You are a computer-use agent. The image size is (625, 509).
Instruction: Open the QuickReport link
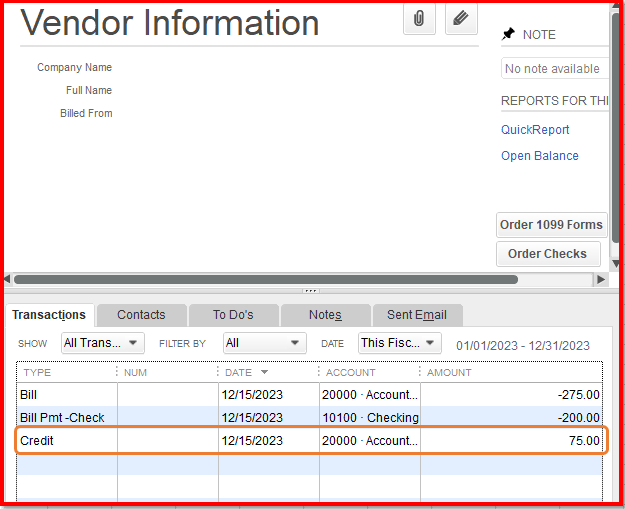click(535, 130)
